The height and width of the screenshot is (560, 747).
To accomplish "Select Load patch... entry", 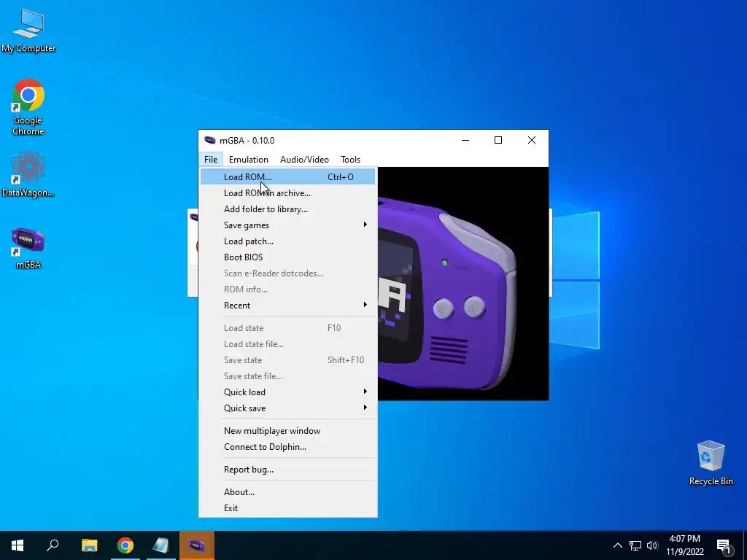I will (x=287, y=241).
